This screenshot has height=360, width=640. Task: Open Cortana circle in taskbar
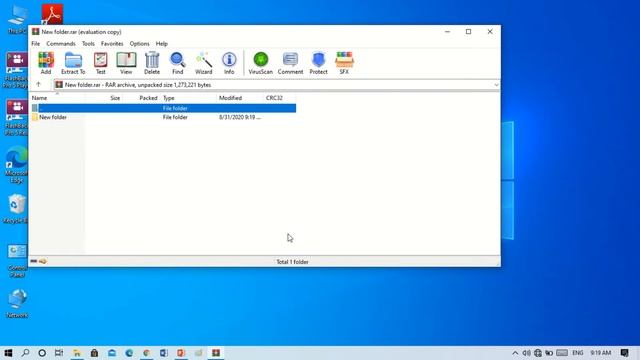tap(42, 353)
